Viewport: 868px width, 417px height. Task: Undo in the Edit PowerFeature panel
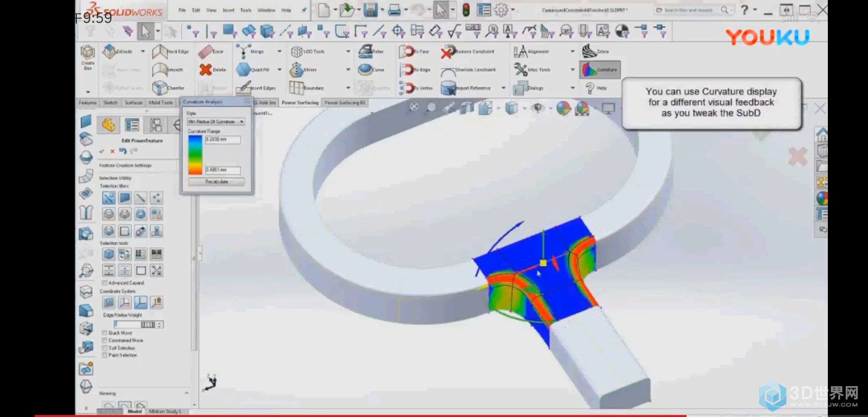pyautogui.click(x=123, y=151)
